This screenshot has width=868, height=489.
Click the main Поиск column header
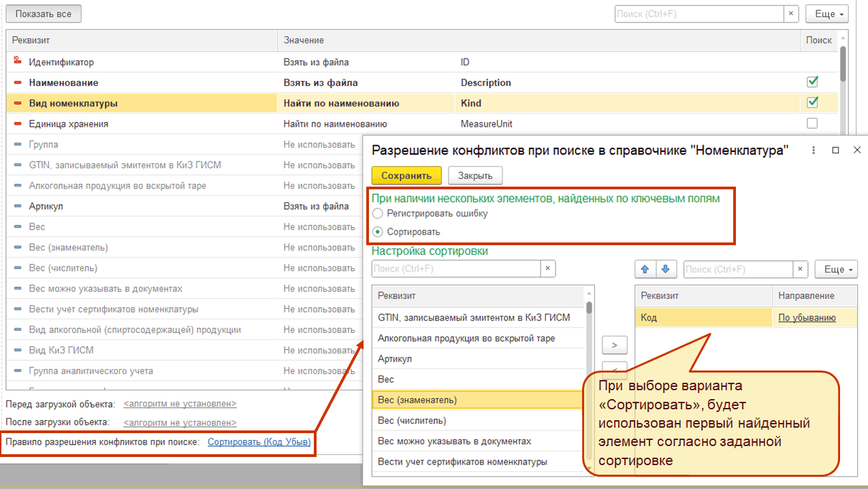819,40
